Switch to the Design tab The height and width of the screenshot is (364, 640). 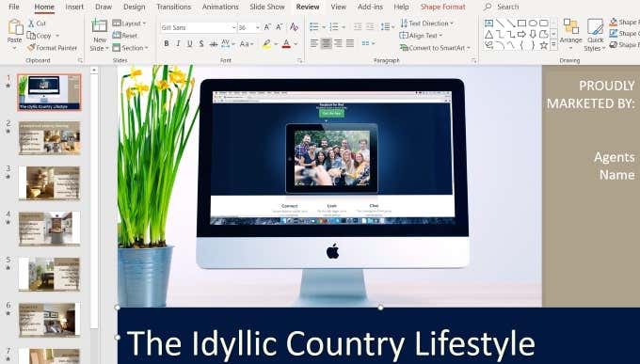pyautogui.click(x=135, y=7)
